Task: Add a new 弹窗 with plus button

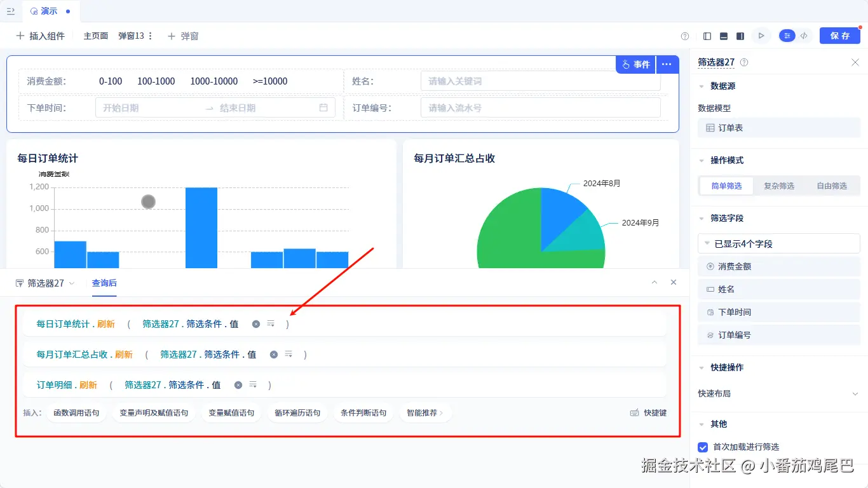Action: point(183,36)
